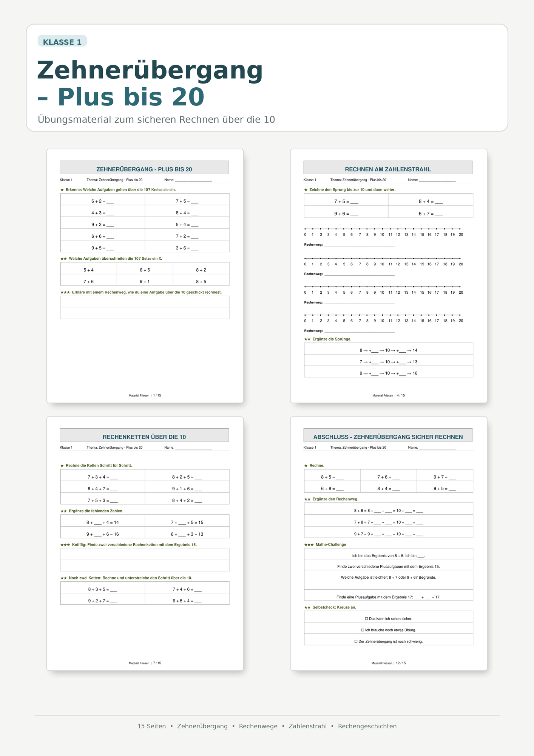Open the worksheet preview page 12 / 15
Image resolution: width=534 pixels, height=756 pixels.
pyautogui.click(x=389, y=544)
